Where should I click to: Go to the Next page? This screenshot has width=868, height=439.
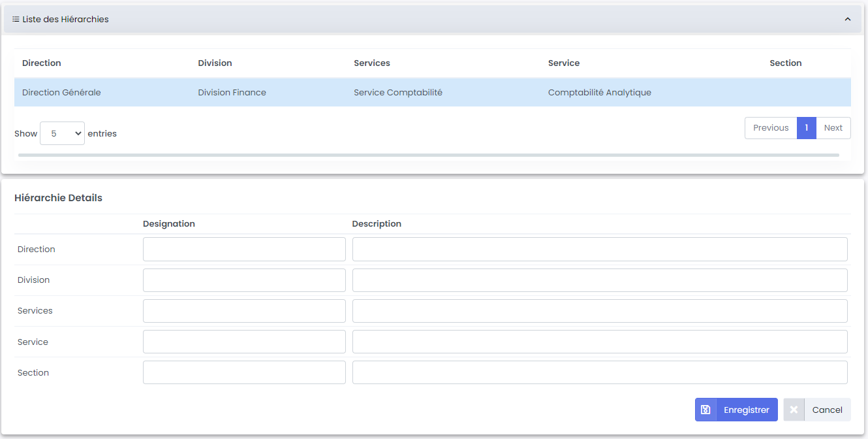(x=833, y=128)
